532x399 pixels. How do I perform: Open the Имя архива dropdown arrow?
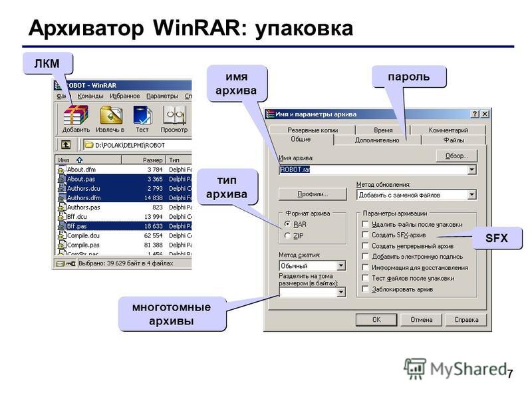471,170
